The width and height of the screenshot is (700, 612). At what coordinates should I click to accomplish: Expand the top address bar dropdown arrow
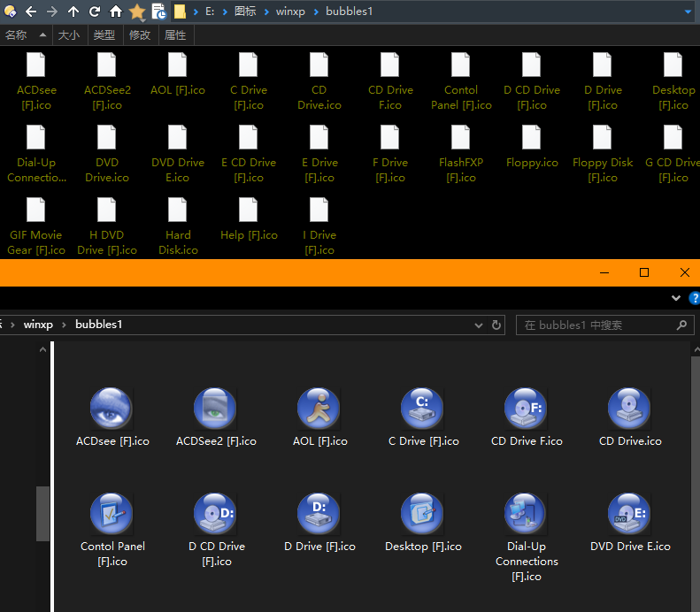[x=688, y=12]
